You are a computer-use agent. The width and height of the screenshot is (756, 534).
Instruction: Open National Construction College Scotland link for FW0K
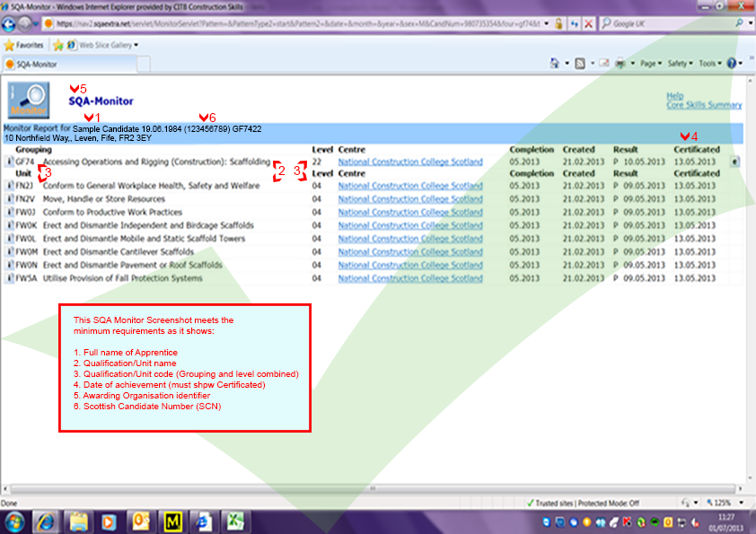(x=410, y=225)
